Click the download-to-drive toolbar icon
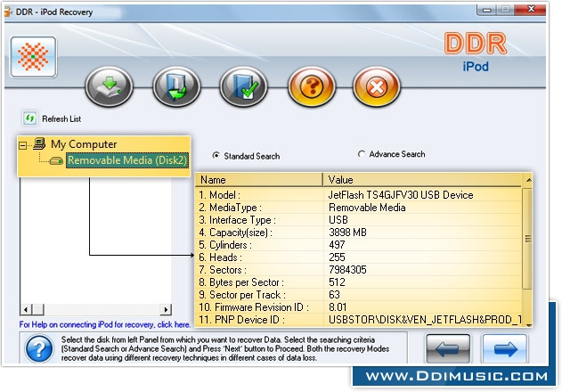Image resolution: width=562 pixels, height=392 pixels. point(109,86)
